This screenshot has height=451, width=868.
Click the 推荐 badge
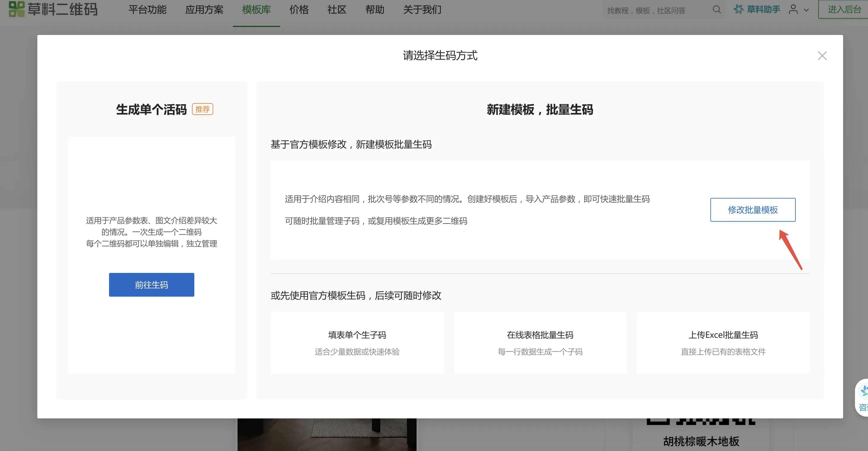click(203, 109)
